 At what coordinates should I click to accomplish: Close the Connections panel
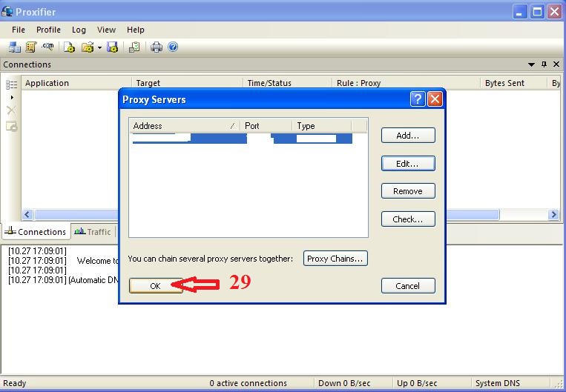(x=556, y=64)
